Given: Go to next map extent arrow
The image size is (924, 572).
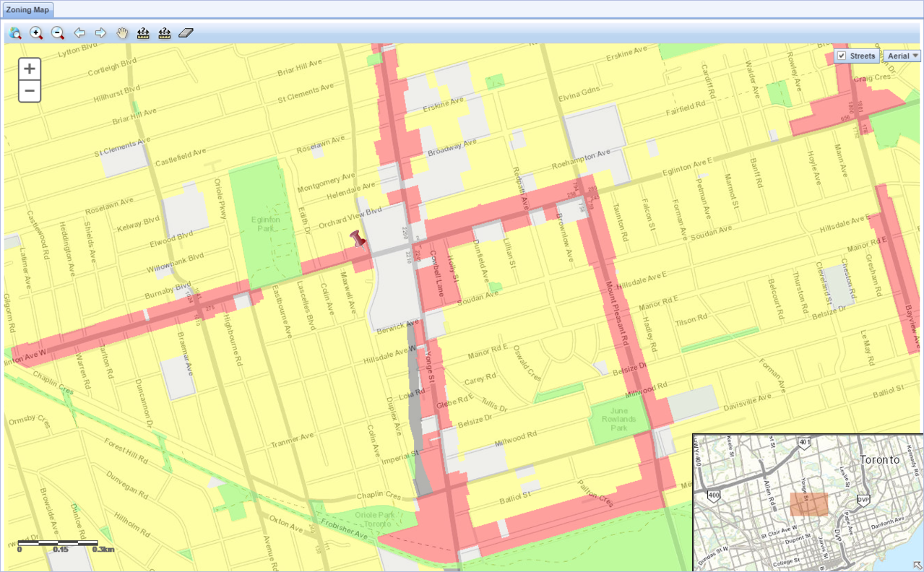Looking at the screenshot, I should click(100, 32).
